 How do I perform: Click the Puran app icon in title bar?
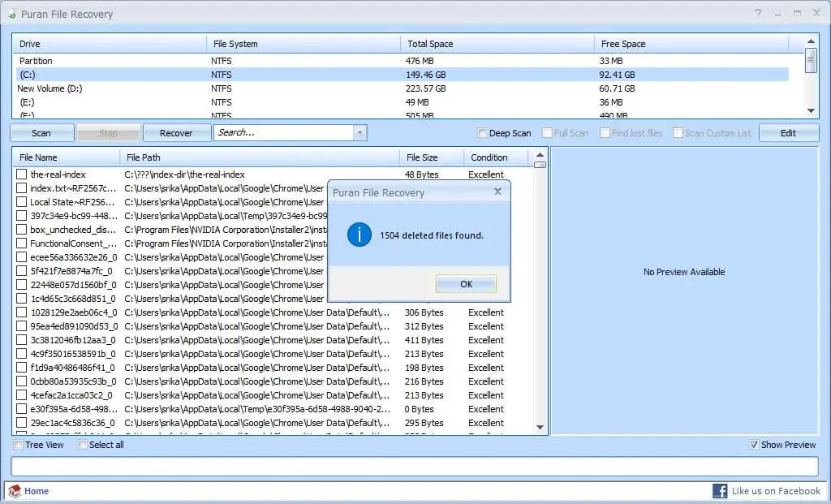[11, 15]
